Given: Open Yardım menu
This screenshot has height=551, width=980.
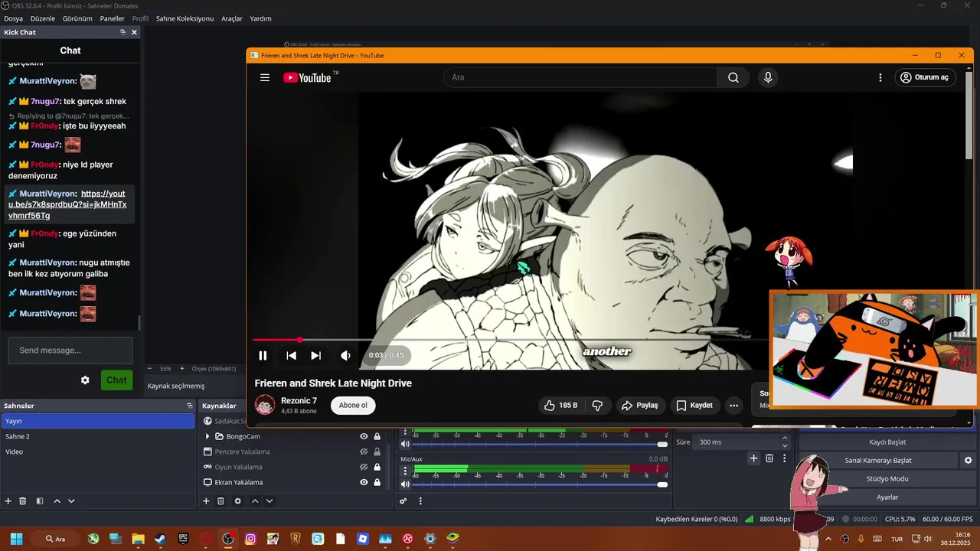Looking at the screenshot, I should coord(260,18).
